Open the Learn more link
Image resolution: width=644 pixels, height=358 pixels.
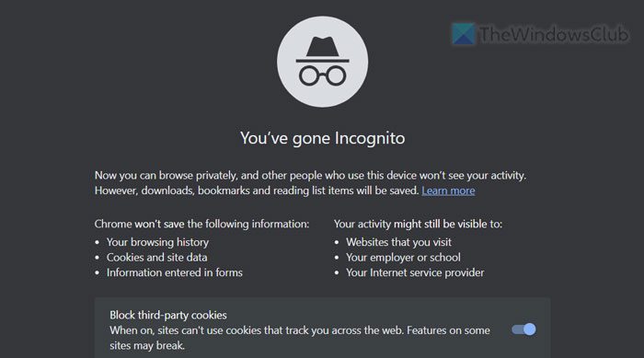click(x=448, y=191)
